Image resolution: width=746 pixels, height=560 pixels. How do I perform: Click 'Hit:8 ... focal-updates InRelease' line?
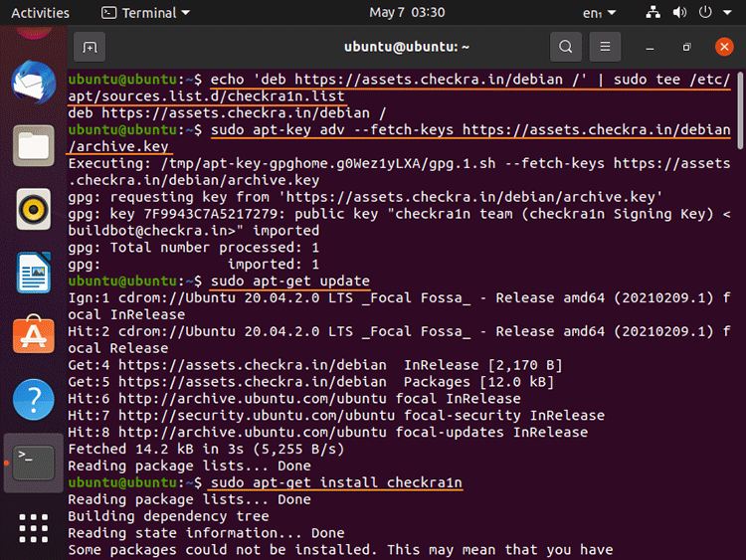pyautogui.click(x=328, y=432)
